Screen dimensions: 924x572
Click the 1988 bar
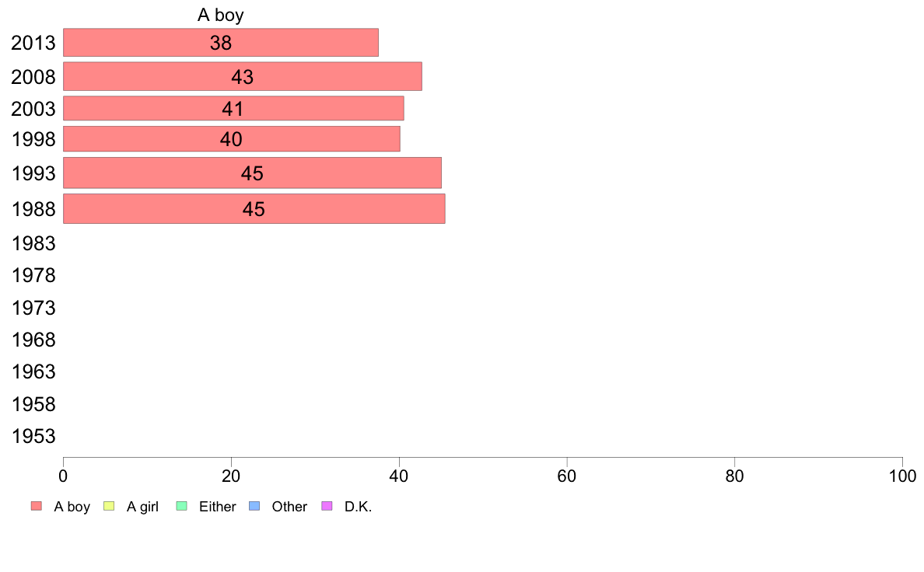tap(254, 209)
